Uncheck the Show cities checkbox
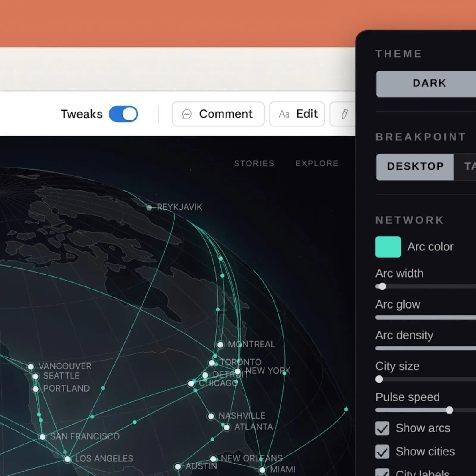Screen dimensions: 476x476 point(382,452)
